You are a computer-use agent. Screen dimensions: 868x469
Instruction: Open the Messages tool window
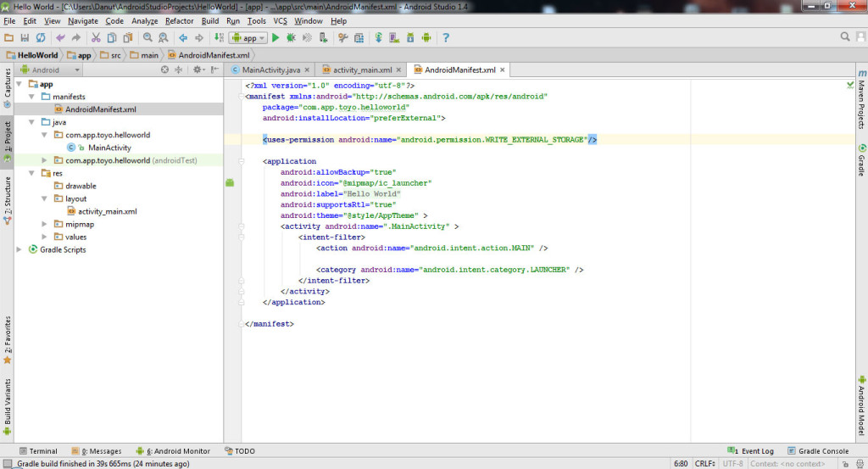(97, 451)
